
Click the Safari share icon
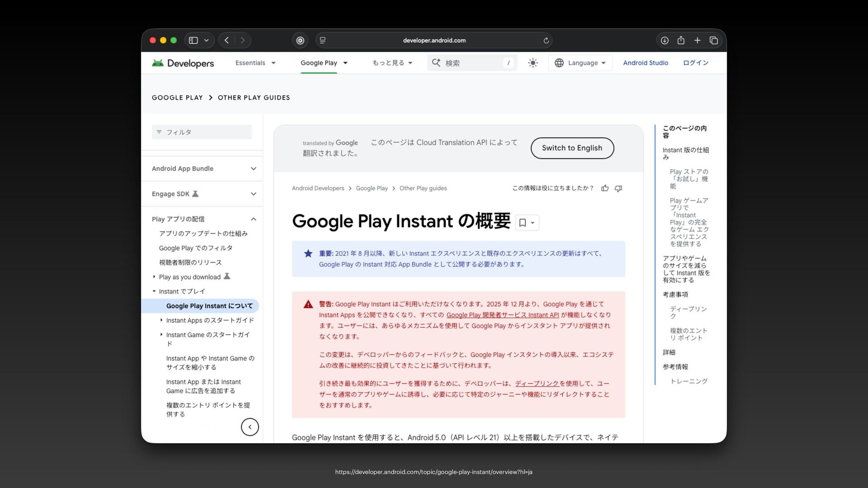[x=681, y=40]
